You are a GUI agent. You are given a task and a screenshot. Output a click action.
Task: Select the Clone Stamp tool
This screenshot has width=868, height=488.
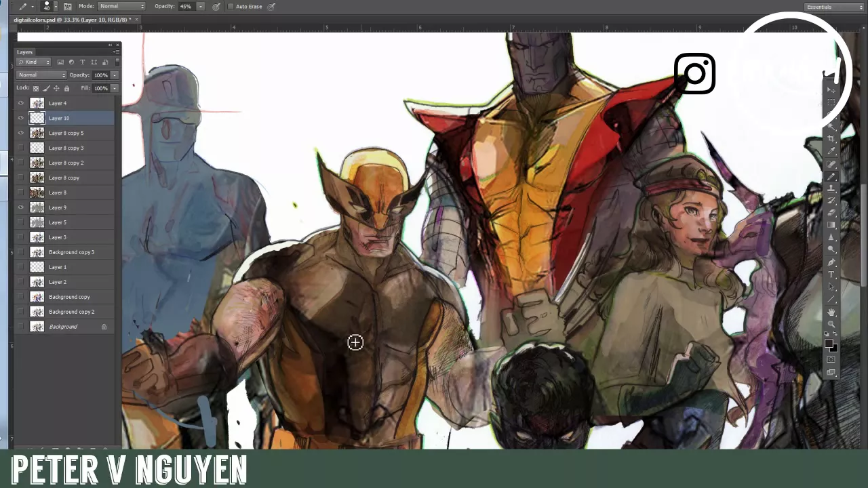click(831, 188)
